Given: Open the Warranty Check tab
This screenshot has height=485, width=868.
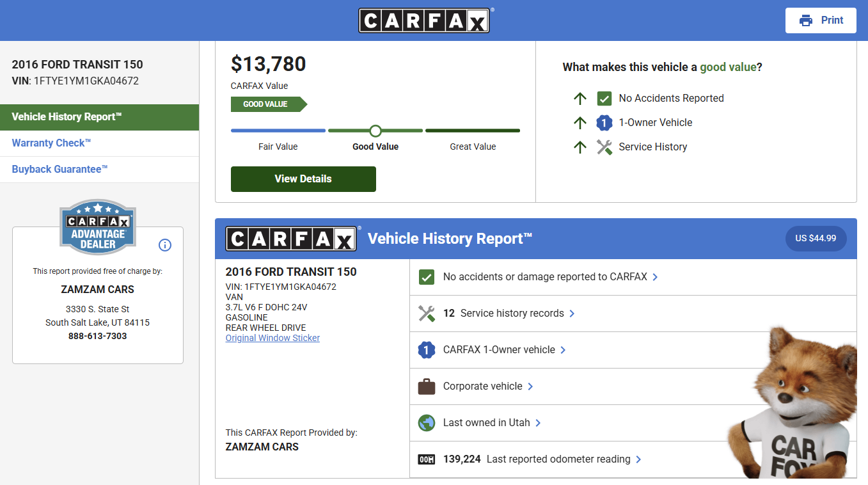Looking at the screenshot, I should (51, 143).
